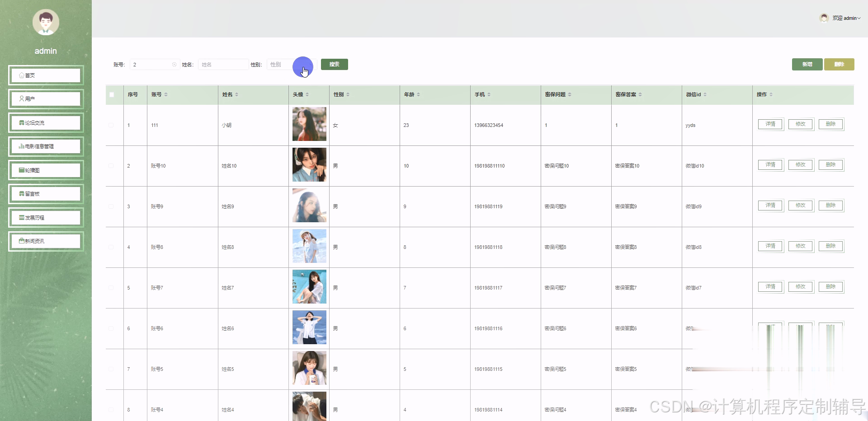Open 详情 for the 账号10 row
868x421 pixels.
pyautogui.click(x=770, y=165)
